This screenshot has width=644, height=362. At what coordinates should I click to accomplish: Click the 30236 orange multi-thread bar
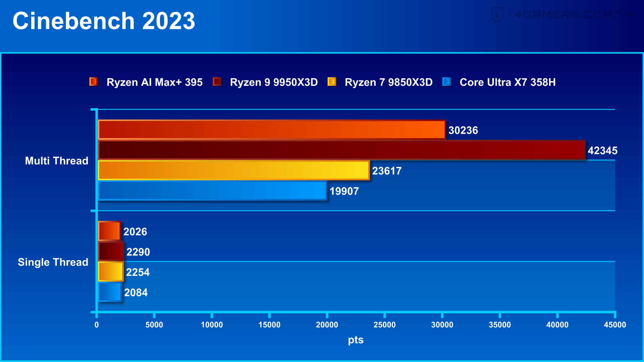point(272,130)
